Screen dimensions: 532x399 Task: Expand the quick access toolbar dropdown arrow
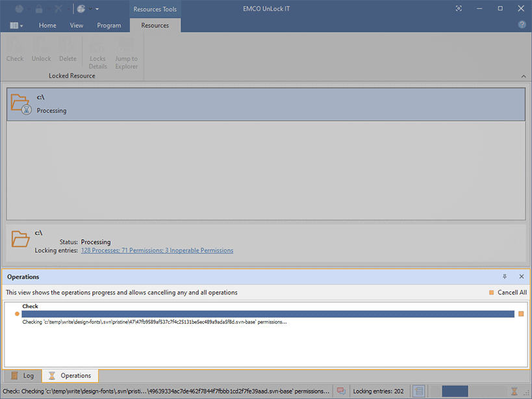[97, 9]
